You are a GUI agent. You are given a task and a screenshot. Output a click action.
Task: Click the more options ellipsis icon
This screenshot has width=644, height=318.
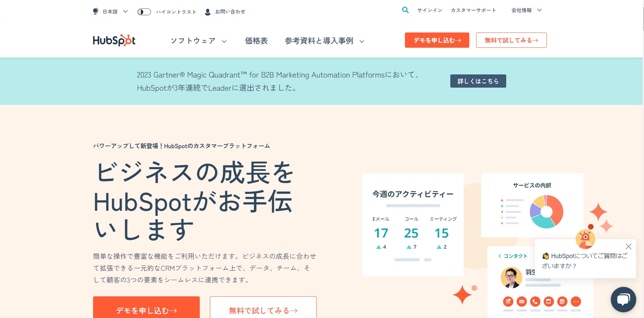576,301
